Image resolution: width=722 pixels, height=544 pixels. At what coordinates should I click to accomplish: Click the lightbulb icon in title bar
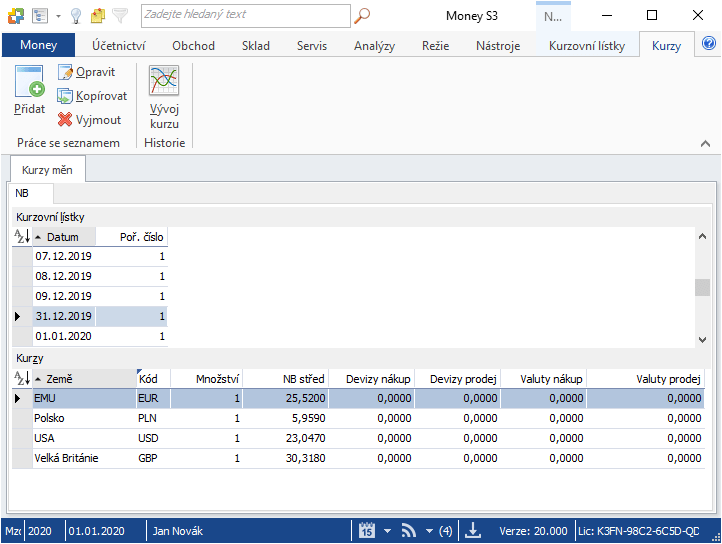click(75, 16)
